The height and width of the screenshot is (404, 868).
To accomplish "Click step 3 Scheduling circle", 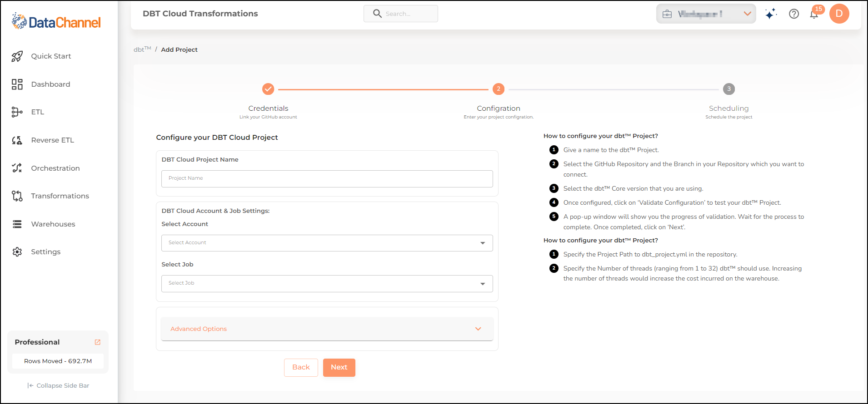I will (729, 89).
